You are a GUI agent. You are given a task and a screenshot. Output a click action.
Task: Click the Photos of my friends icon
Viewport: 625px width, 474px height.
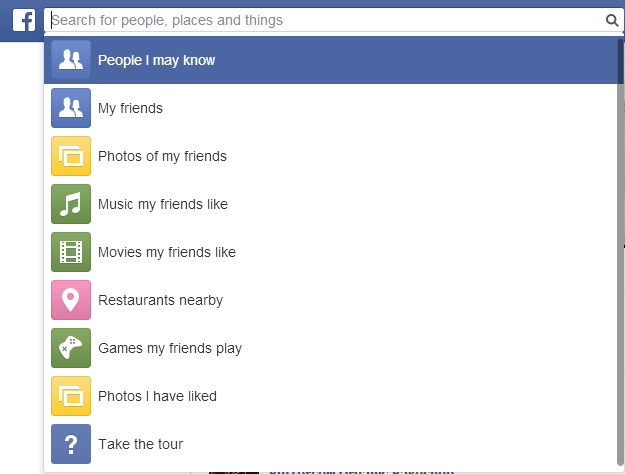point(71,156)
